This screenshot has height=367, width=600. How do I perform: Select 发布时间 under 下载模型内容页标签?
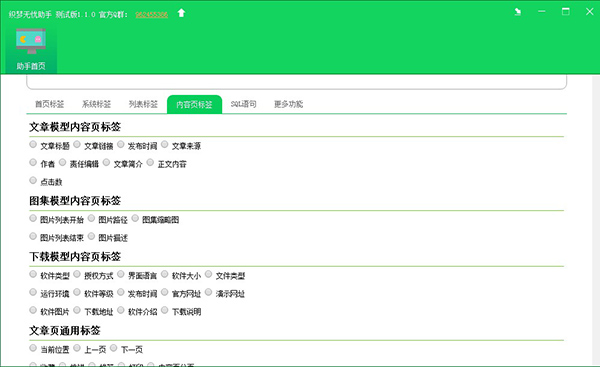pos(121,292)
